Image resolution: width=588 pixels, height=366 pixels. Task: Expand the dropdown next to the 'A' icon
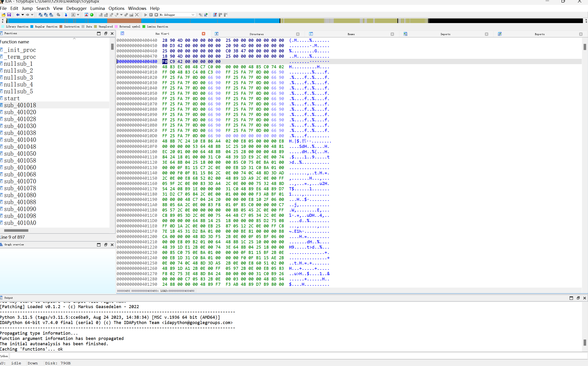coord(78,15)
